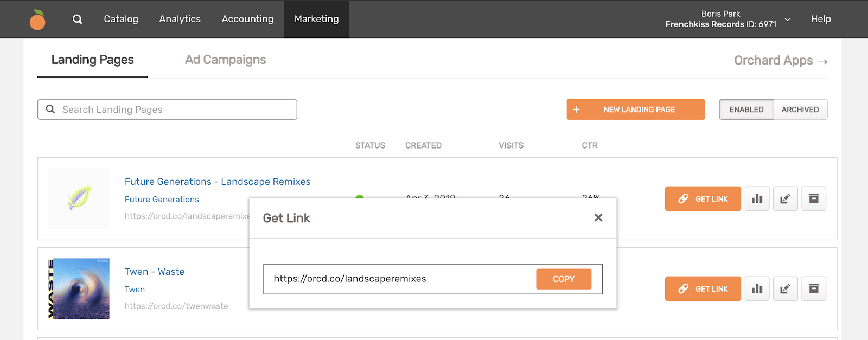This screenshot has width=868, height=340.
Task: Expand the Boris Park account dropdown
Action: (x=787, y=20)
